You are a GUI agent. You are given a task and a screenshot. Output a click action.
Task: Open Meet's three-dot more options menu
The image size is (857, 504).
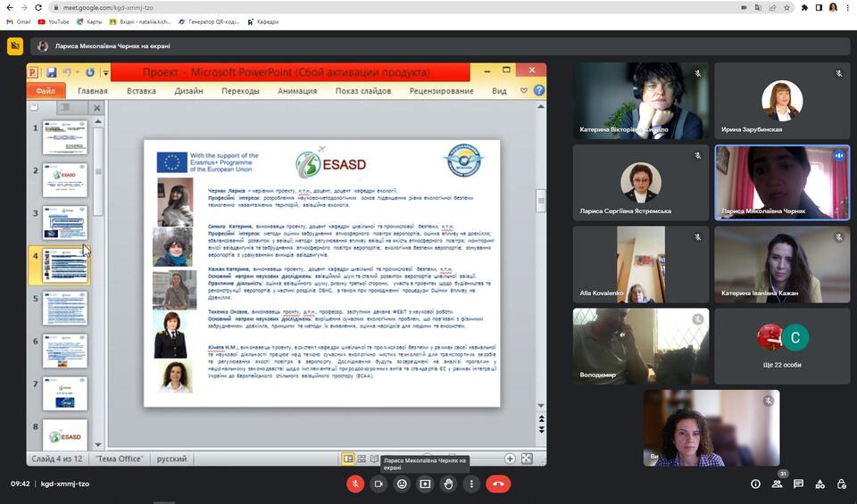coord(470,483)
